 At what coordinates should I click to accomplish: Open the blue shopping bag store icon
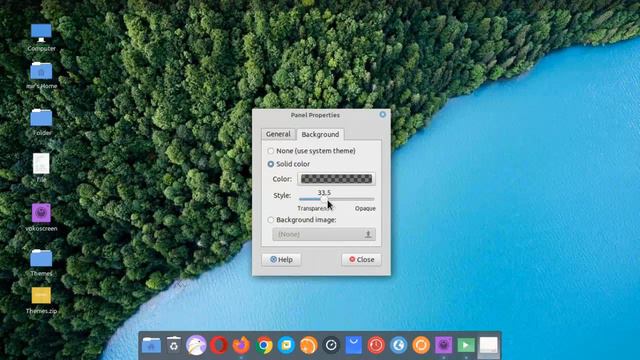(x=353, y=345)
